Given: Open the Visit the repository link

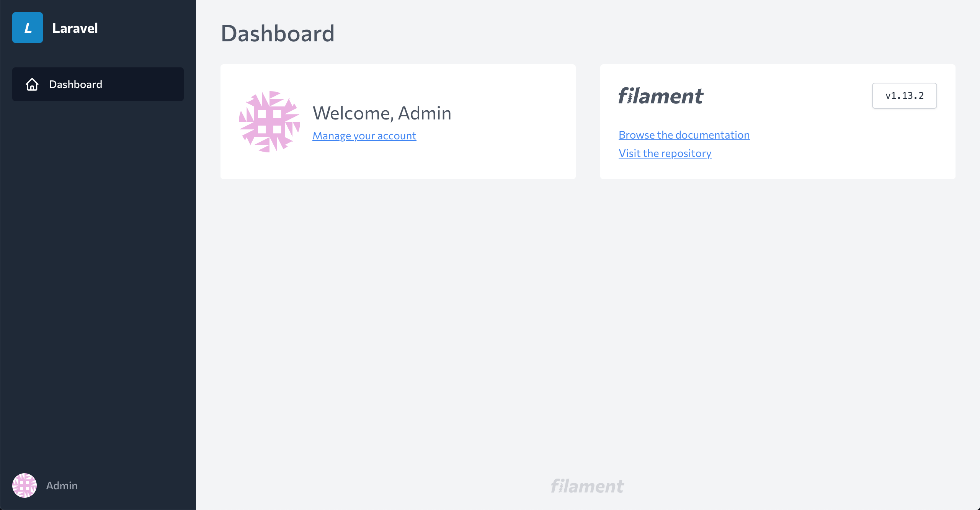Looking at the screenshot, I should (665, 153).
